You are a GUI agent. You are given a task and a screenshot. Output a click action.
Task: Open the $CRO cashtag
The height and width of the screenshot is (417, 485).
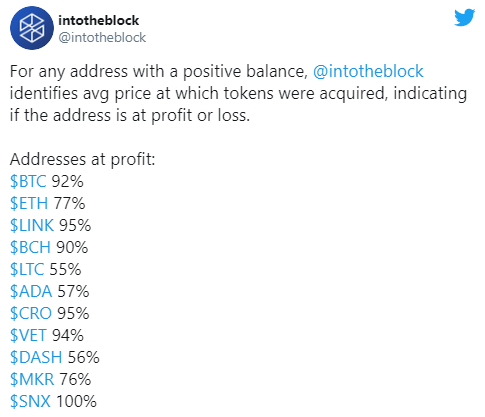(x=31, y=313)
